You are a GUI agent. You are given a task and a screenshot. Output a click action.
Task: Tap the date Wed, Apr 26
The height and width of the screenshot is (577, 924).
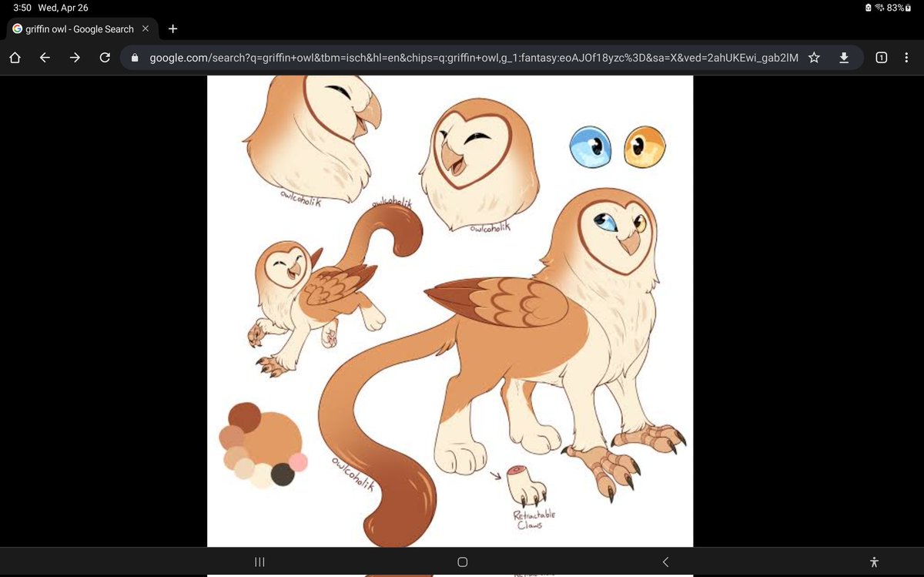coord(63,8)
